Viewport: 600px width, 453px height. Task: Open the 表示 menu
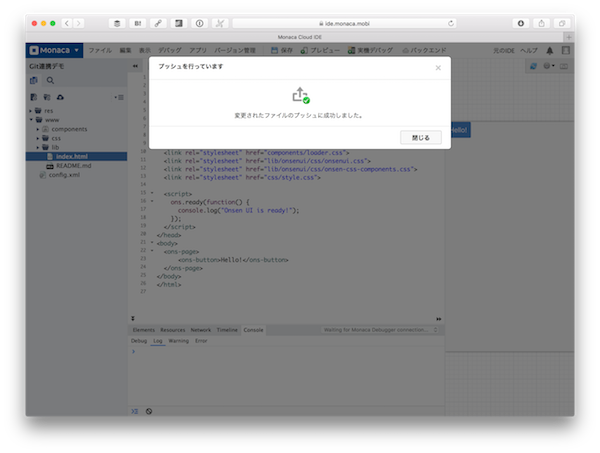pos(145,51)
